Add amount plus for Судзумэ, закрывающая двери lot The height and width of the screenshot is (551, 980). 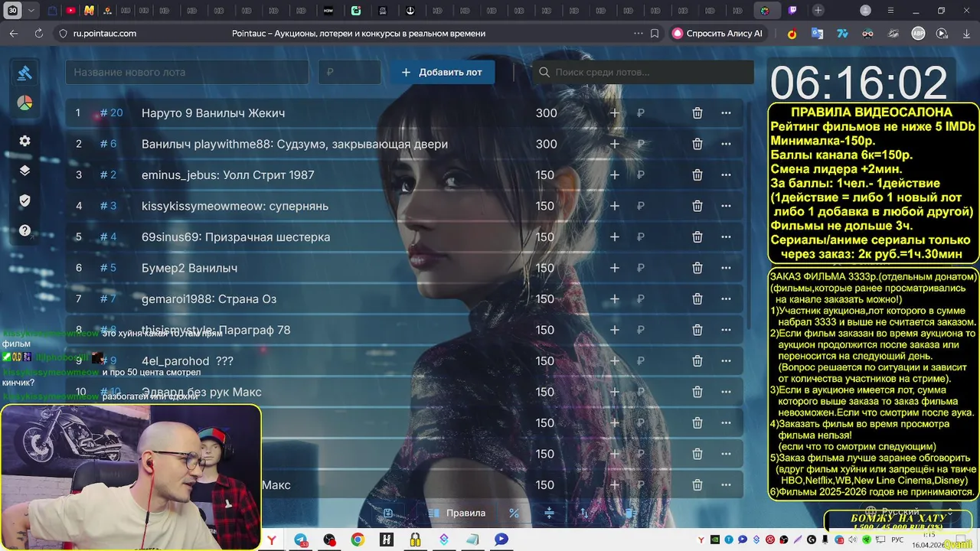(x=614, y=144)
